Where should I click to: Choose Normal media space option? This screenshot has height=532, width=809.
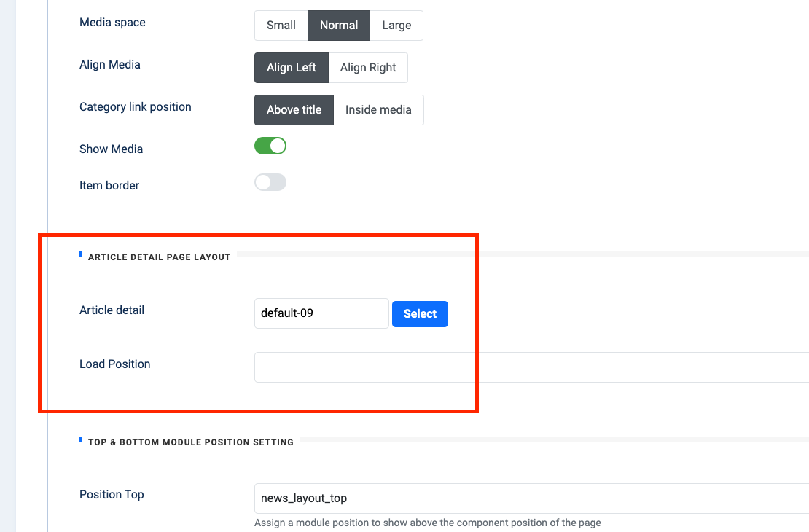(339, 26)
